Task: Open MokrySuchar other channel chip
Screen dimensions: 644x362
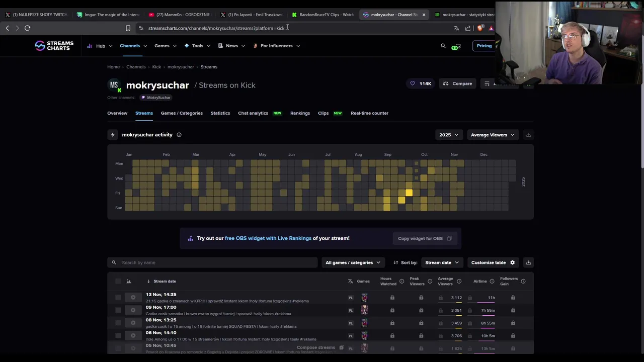Action: click(155, 98)
